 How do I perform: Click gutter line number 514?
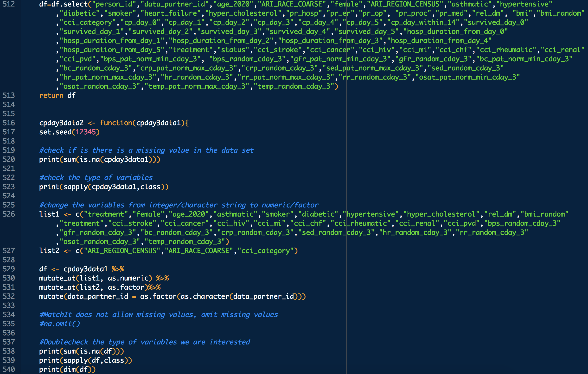(9, 105)
